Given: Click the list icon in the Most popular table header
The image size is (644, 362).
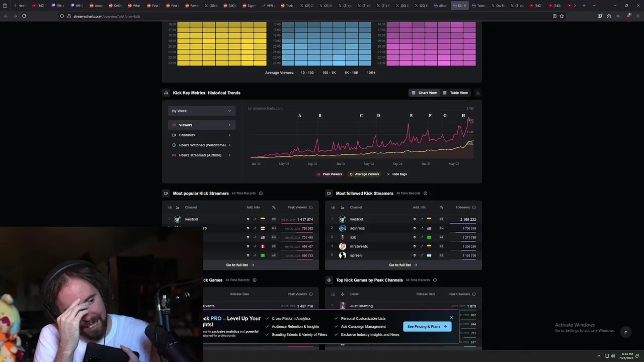Looking at the screenshot, I should click(x=170, y=207).
